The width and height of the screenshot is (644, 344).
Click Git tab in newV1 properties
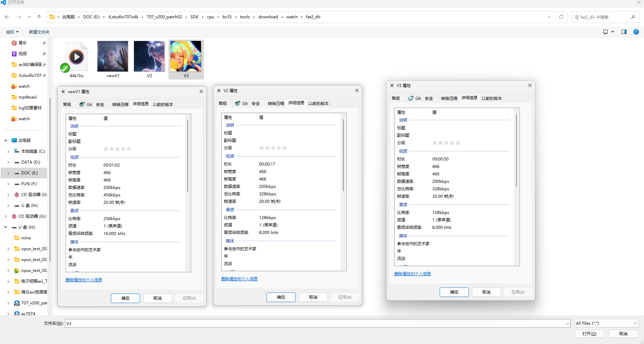click(x=86, y=104)
